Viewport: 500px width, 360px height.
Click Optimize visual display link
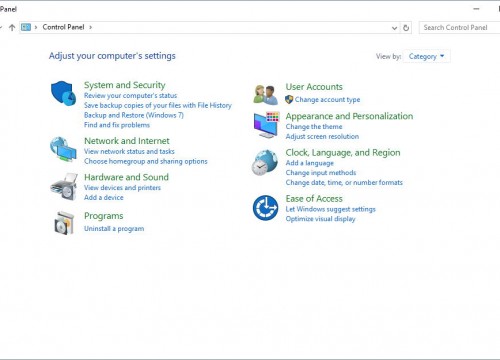(x=320, y=219)
